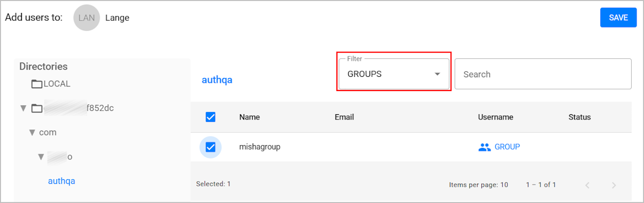
Task: Click the Selected: 1 count text
Action: [214, 184]
